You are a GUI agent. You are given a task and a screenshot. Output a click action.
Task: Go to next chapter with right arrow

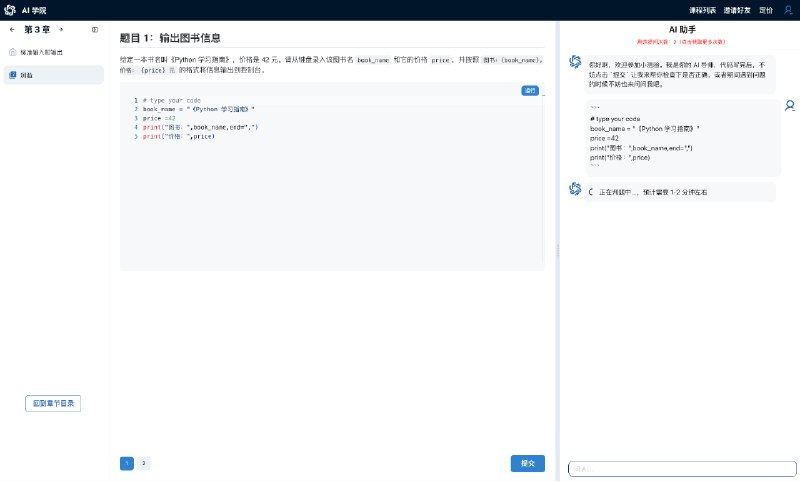click(x=61, y=30)
